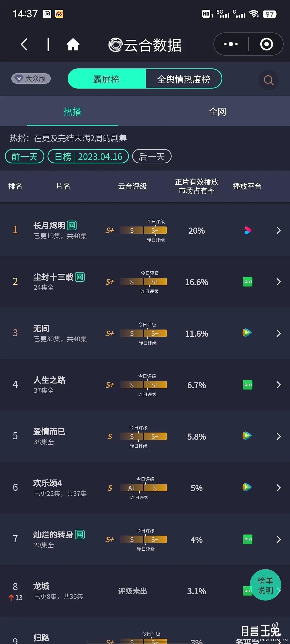The height and width of the screenshot is (644, 290).
Task: Select the 热播 tab
Action: (73, 112)
